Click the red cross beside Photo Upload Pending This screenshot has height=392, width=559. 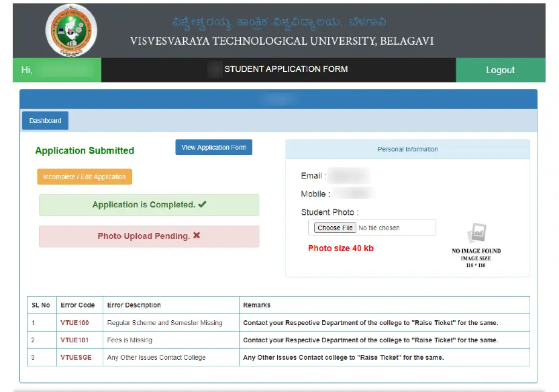[x=197, y=236]
